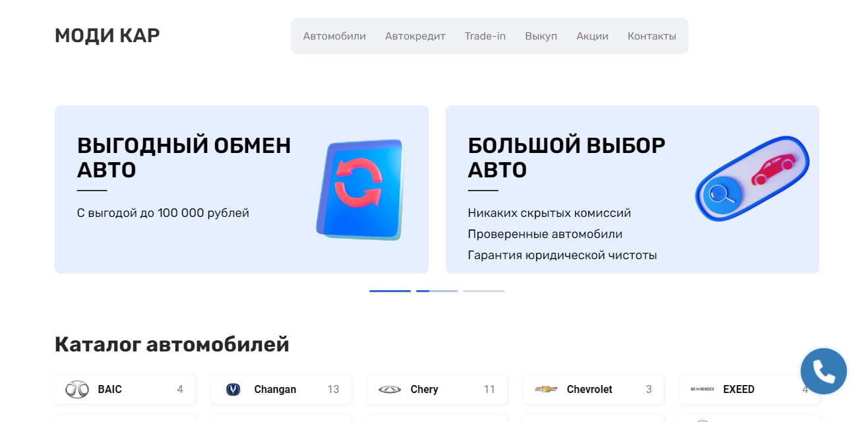Open the Акции menu item

pos(592,36)
